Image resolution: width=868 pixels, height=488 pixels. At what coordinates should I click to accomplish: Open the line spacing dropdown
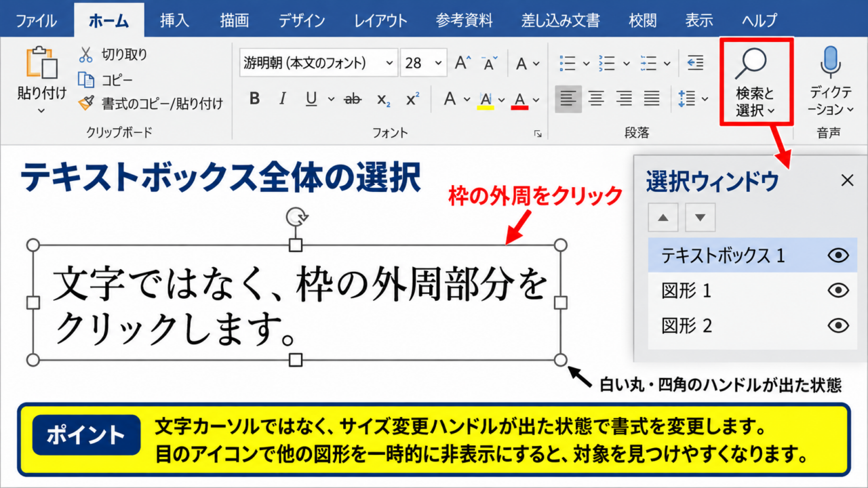coord(705,99)
